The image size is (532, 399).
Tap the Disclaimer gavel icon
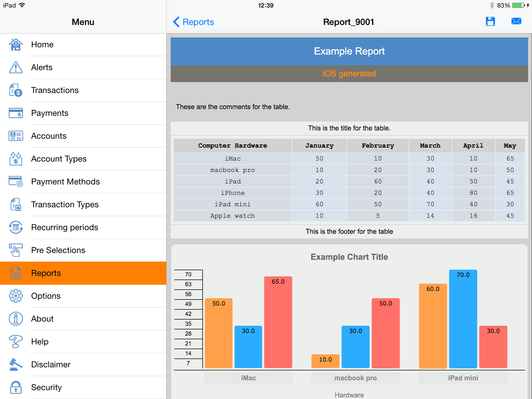(x=16, y=364)
